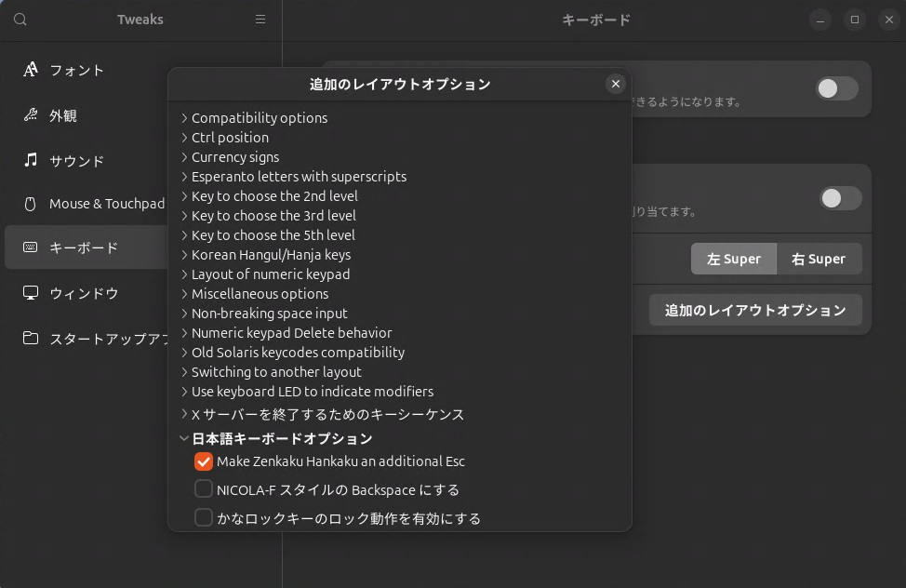This screenshot has height=588, width=906.
Task: Click the music note icon for サウンド
Action: coord(31,160)
